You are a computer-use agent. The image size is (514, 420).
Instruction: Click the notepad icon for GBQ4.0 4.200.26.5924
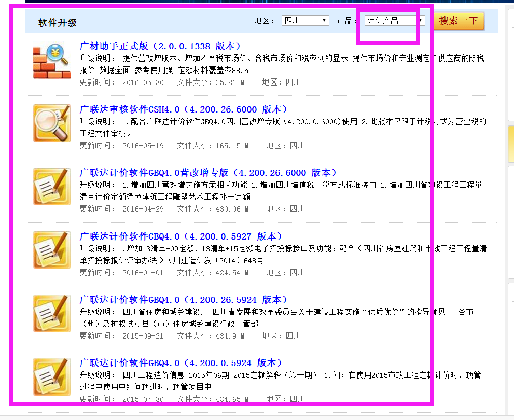pos(52,313)
